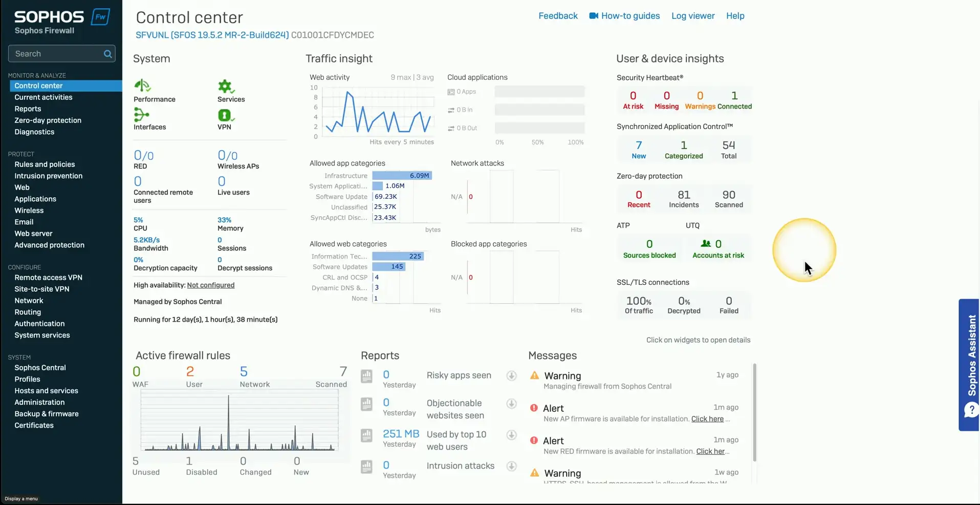Open How-to guides
The height and width of the screenshot is (505, 980).
coord(630,16)
